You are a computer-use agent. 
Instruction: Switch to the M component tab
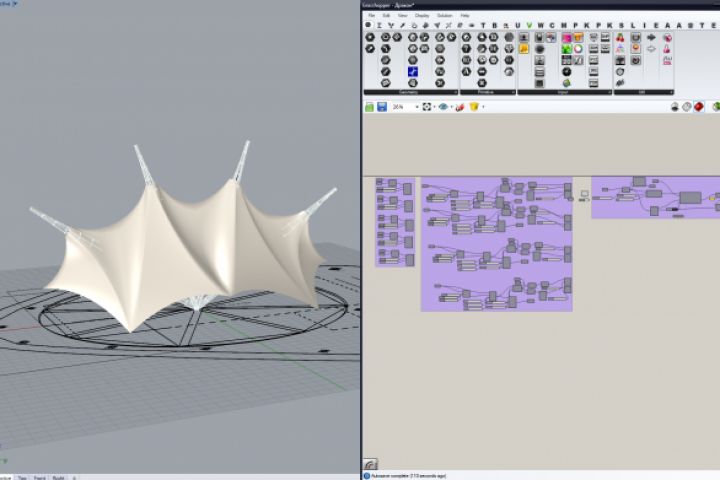(x=563, y=25)
